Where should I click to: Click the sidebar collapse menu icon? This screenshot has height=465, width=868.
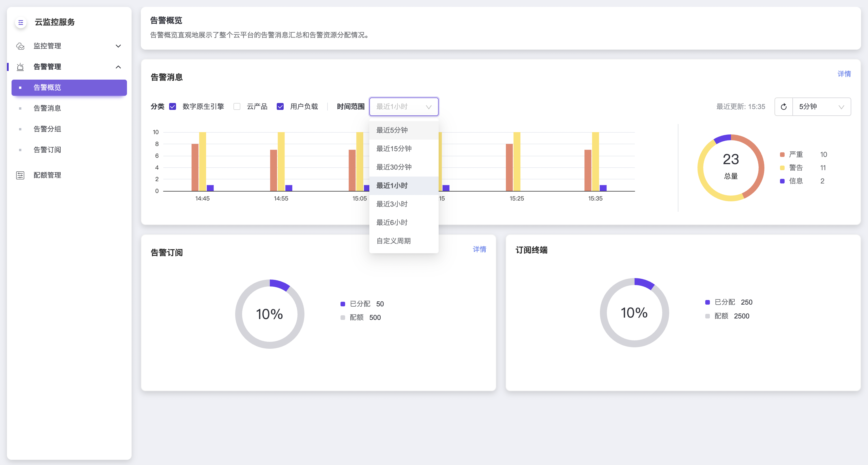coord(20,22)
